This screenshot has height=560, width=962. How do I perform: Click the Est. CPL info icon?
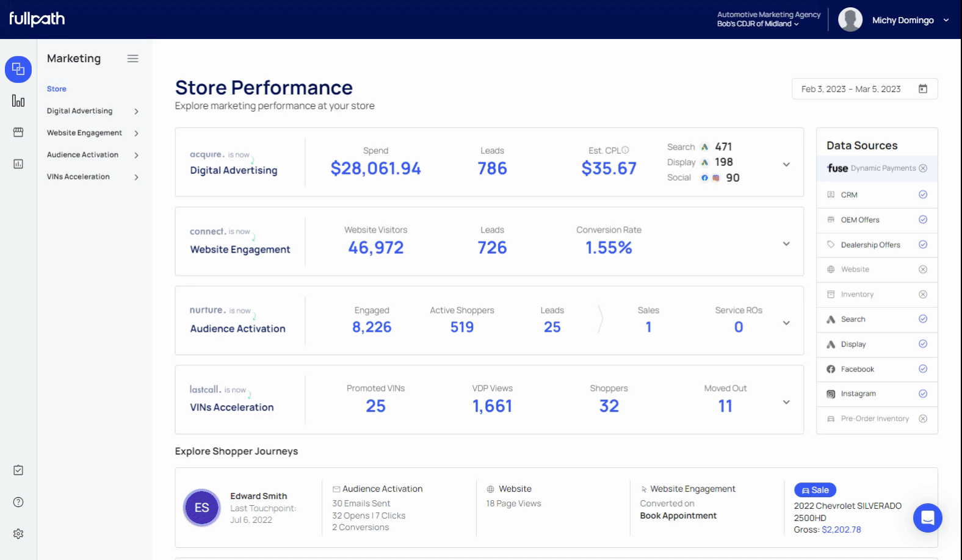click(625, 150)
